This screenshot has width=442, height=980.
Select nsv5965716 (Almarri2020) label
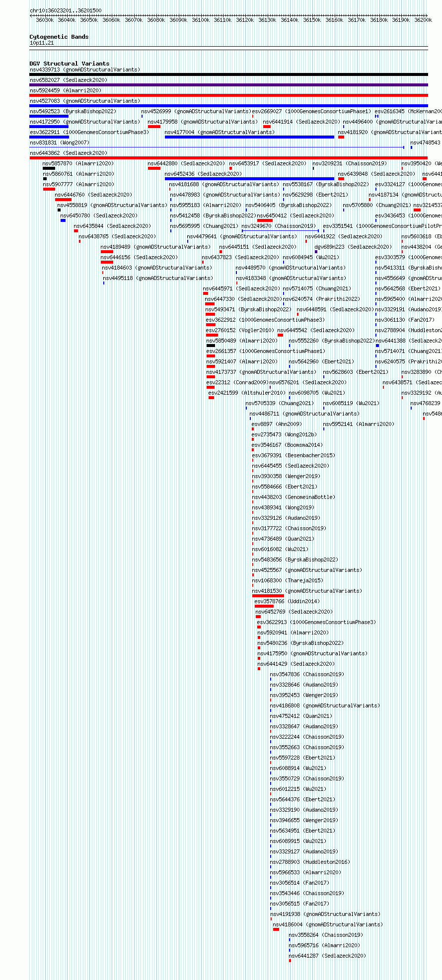tap(325, 945)
